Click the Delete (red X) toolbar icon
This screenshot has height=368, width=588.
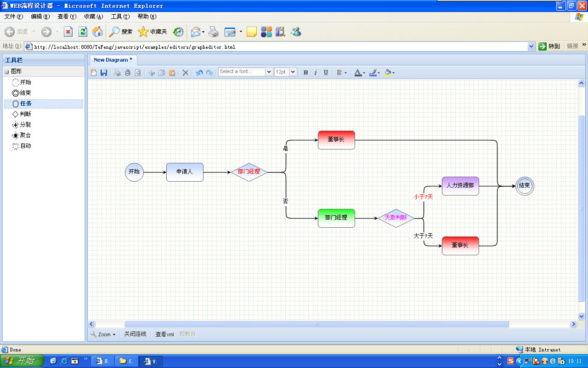(185, 72)
